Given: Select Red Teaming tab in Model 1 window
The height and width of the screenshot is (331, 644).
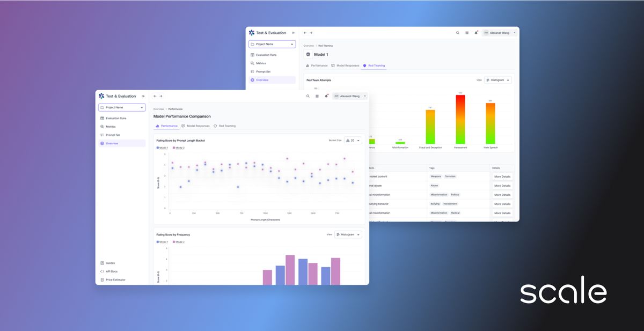Looking at the screenshot, I should [374, 65].
